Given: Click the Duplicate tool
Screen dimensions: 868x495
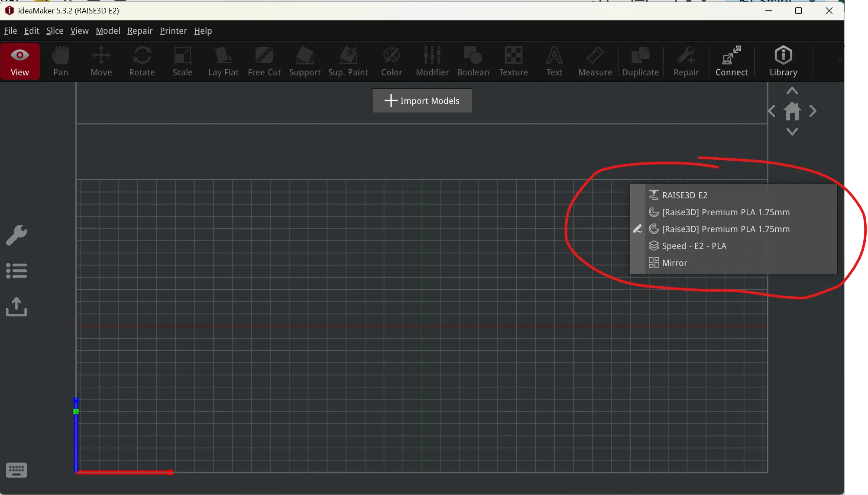Looking at the screenshot, I should tap(641, 61).
